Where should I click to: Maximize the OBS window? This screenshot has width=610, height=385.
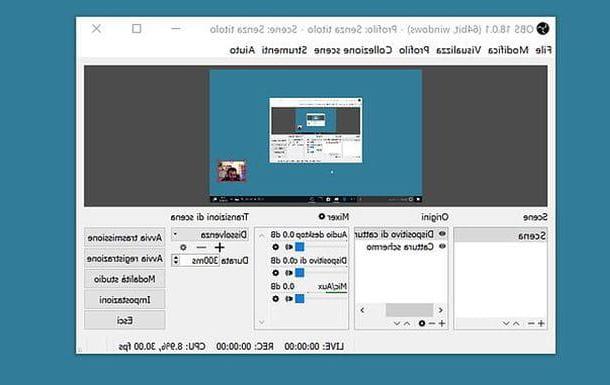pyautogui.click(x=137, y=28)
